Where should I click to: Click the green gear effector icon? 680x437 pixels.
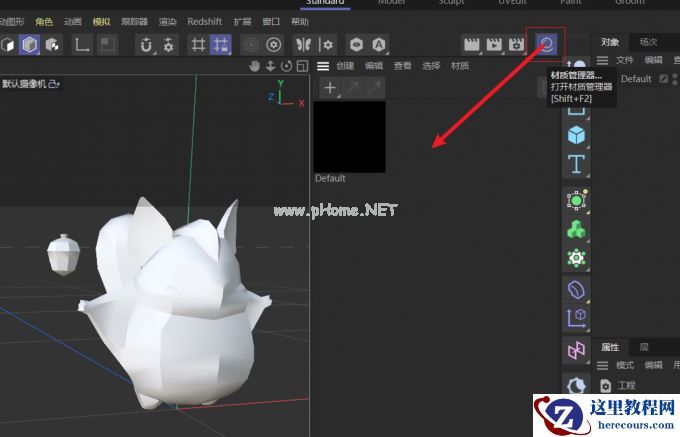click(576, 258)
